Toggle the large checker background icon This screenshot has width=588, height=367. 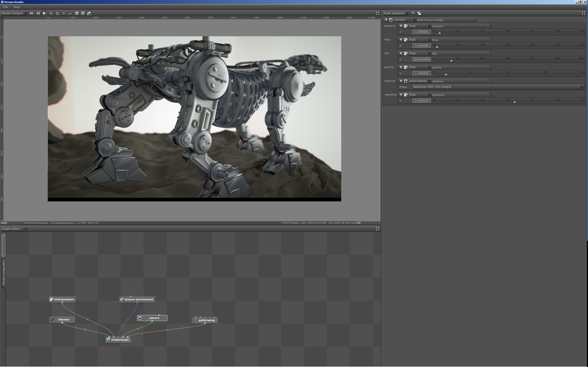(89, 13)
